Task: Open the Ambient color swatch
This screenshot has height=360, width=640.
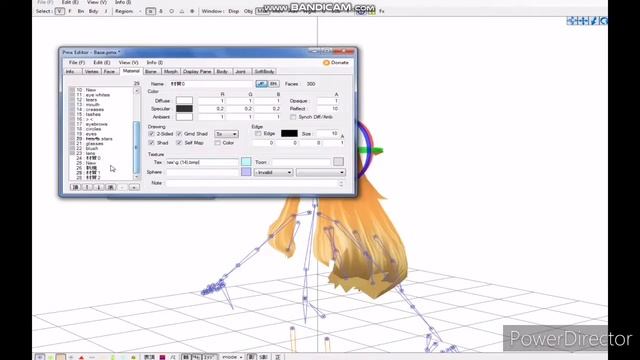Action: click(x=184, y=117)
